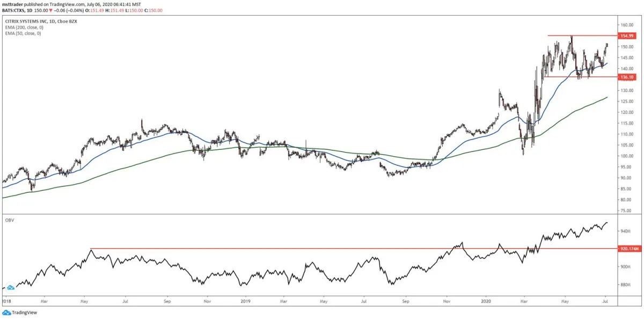644x319 pixels.
Task: Click the 110.00 price axis label
Action: point(627,134)
